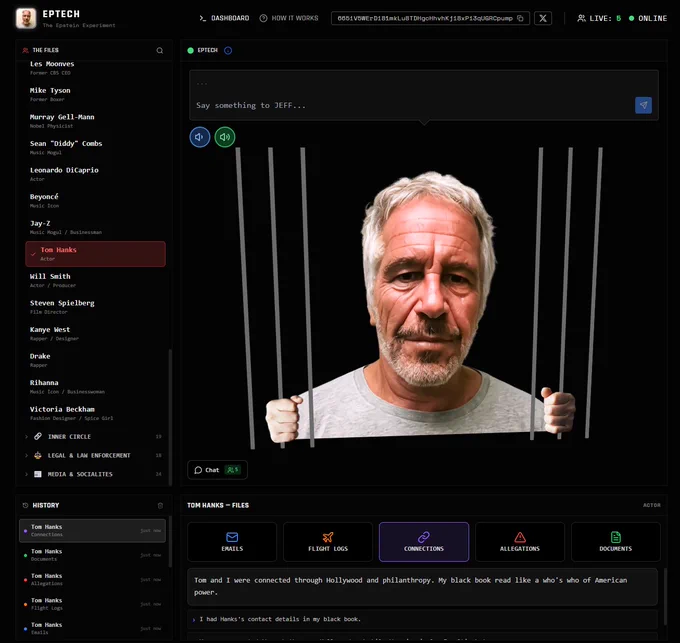680x643 pixels.
Task: Expand the 'I had Hanks's contact details' entry
Action: (x=422, y=619)
